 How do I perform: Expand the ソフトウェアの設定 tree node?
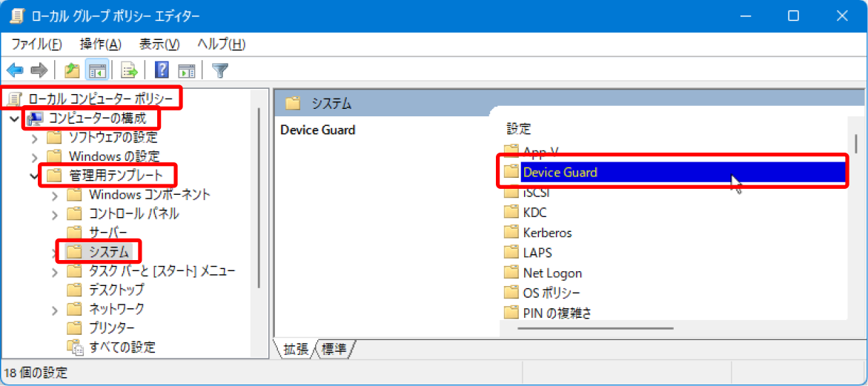[35, 138]
